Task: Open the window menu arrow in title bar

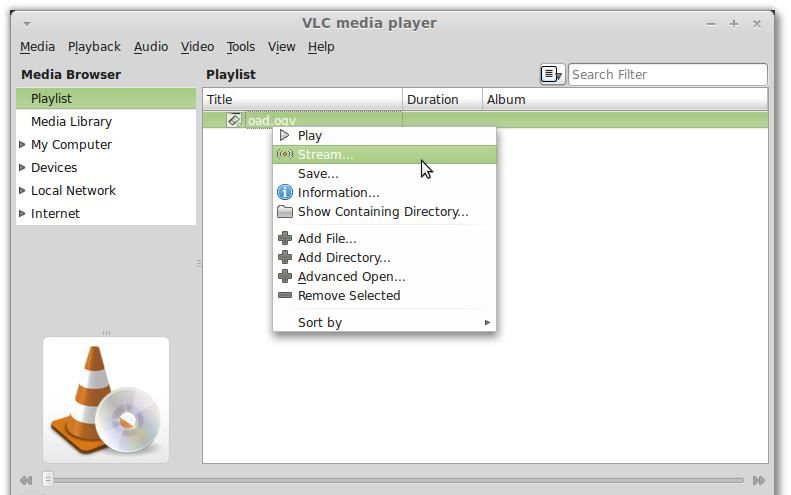Action: (x=27, y=23)
